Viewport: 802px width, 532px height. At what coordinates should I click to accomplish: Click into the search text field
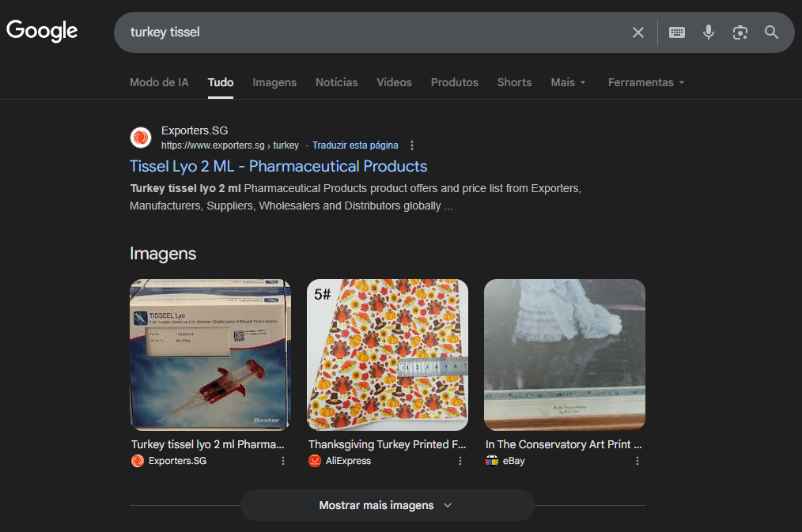(372, 32)
